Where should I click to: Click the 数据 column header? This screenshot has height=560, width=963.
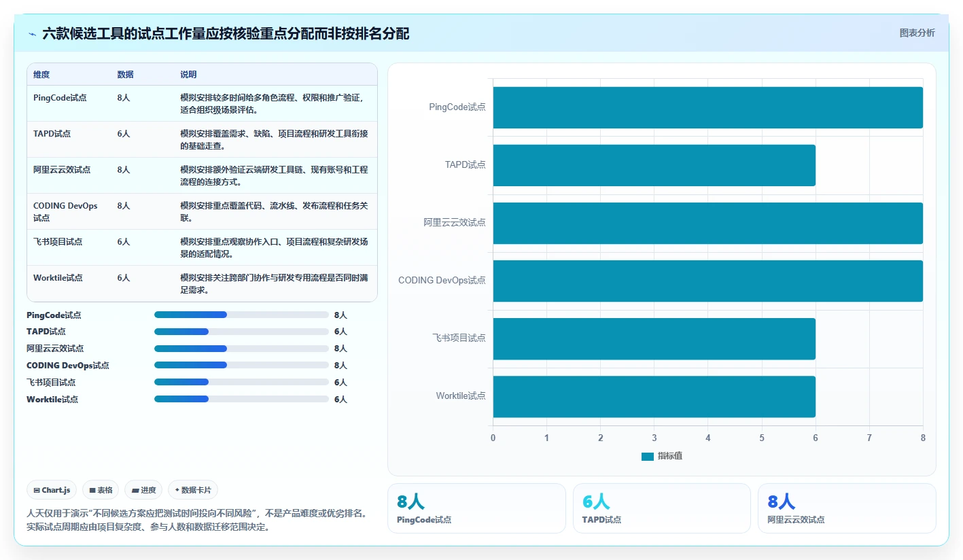125,75
